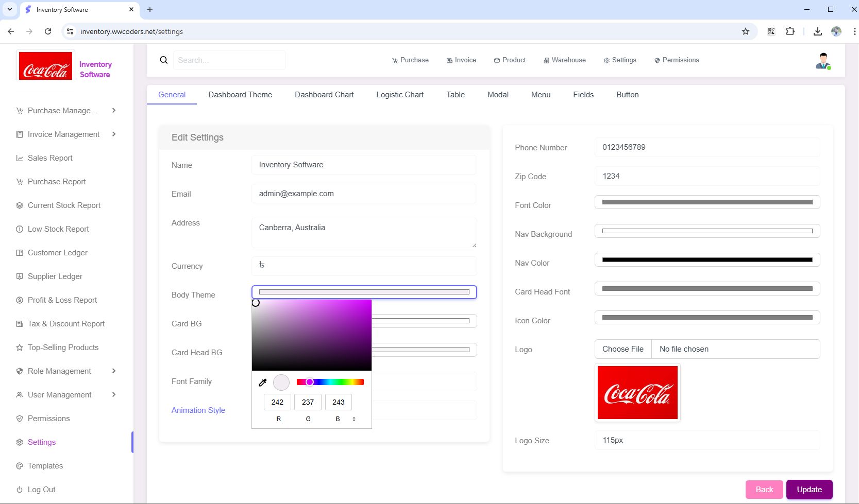Click the user avatar profile icon
The image size is (859, 504).
tap(823, 61)
